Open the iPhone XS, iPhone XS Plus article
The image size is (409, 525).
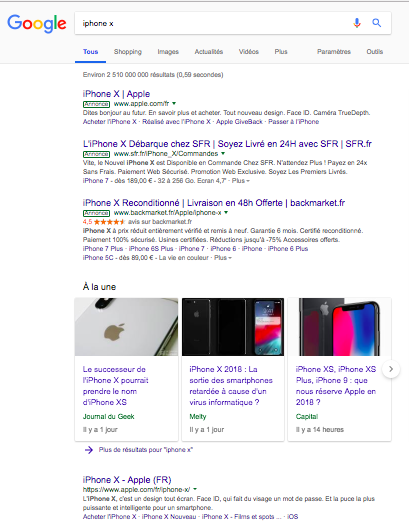coord(336,386)
